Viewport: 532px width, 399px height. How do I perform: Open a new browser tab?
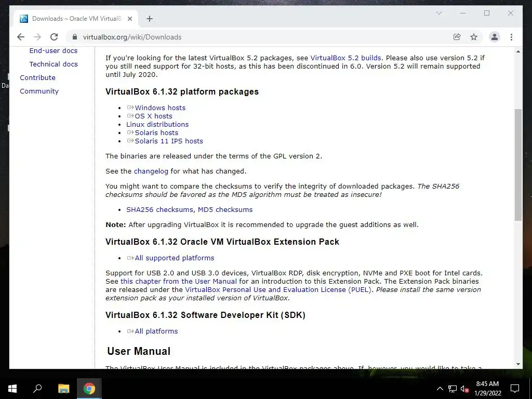(x=150, y=19)
